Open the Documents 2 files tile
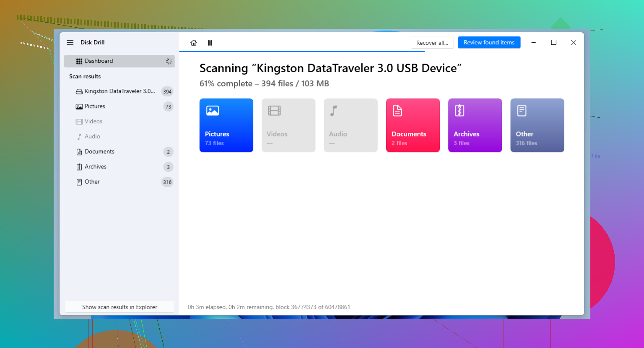The height and width of the screenshot is (348, 644). (x=413, y=125)
